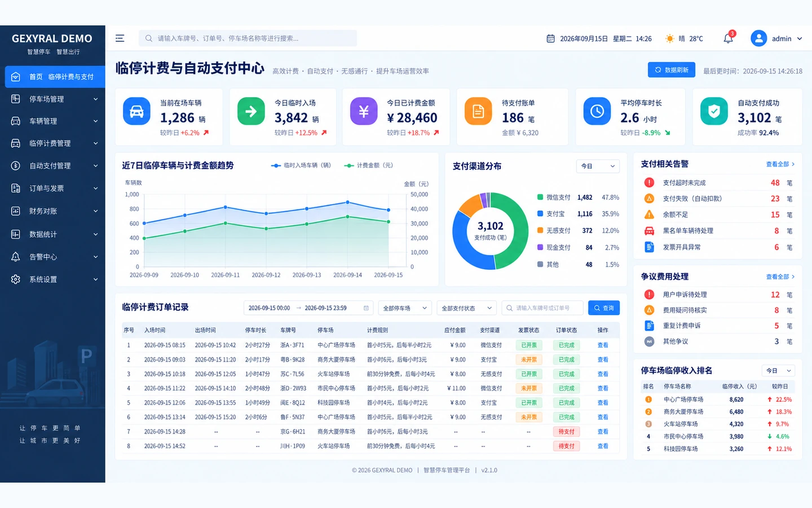
Task: Click 查看 link for order row 1
Action: coord(602,345)
